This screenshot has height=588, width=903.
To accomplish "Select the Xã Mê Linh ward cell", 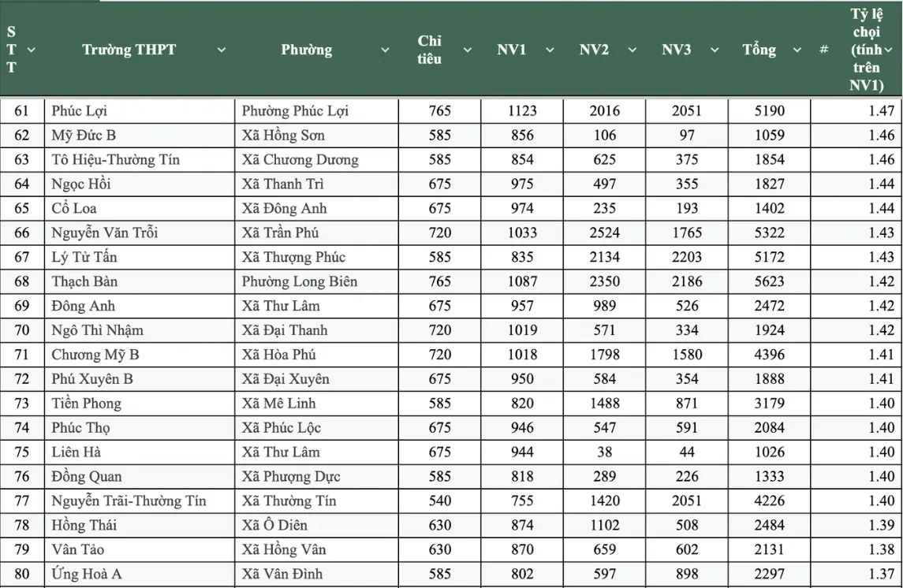I will (278, 404).
